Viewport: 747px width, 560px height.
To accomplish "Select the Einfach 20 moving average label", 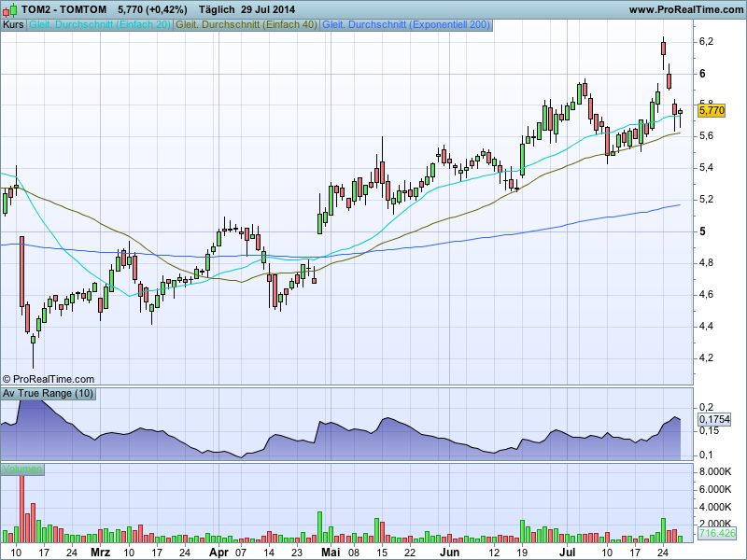I will click(x=101, y=25).
